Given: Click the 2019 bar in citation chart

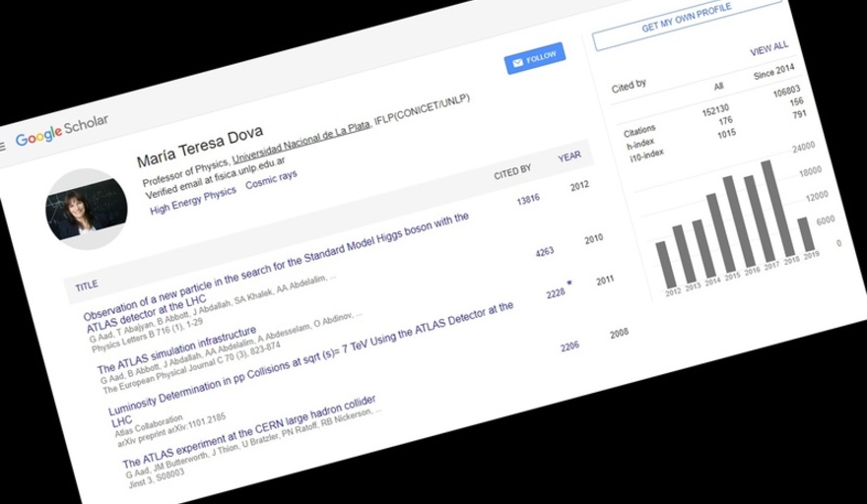Looking at the screenshot, I should [x=806, y=235].
